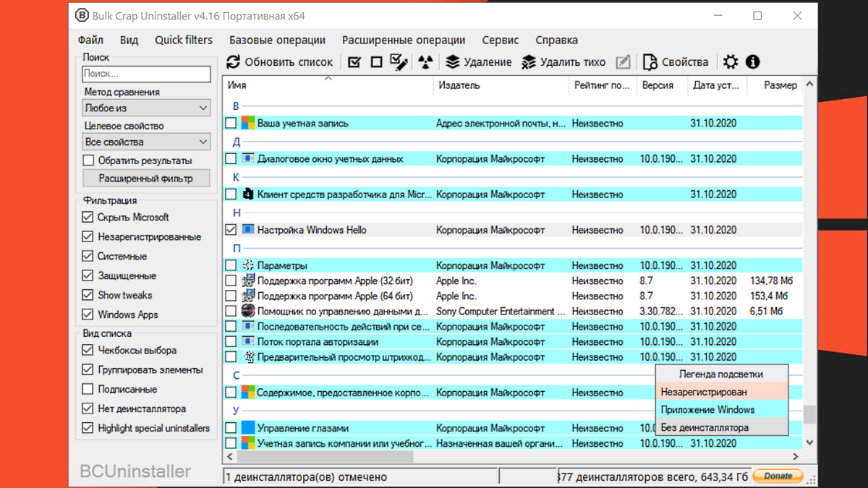Click the vertical scrollbar down arrow
This screenshot has width=868, height=488.
tap(809, 442)
